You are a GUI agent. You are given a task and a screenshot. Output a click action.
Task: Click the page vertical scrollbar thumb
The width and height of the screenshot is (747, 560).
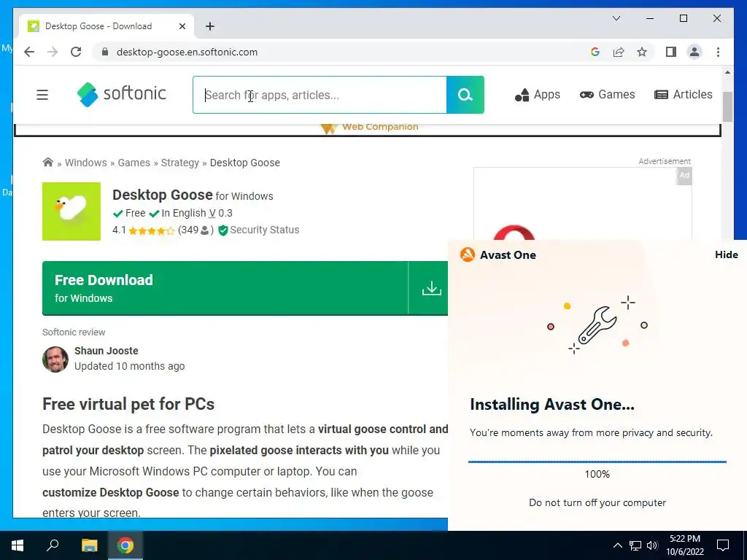[727, 106]
